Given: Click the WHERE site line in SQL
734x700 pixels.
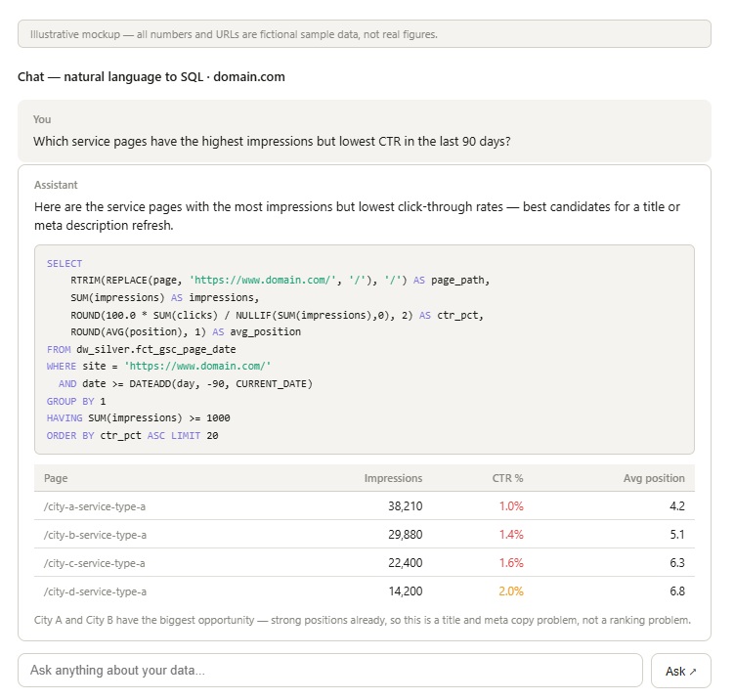Looking at the screenshot, I should click(x=158, y=367).
